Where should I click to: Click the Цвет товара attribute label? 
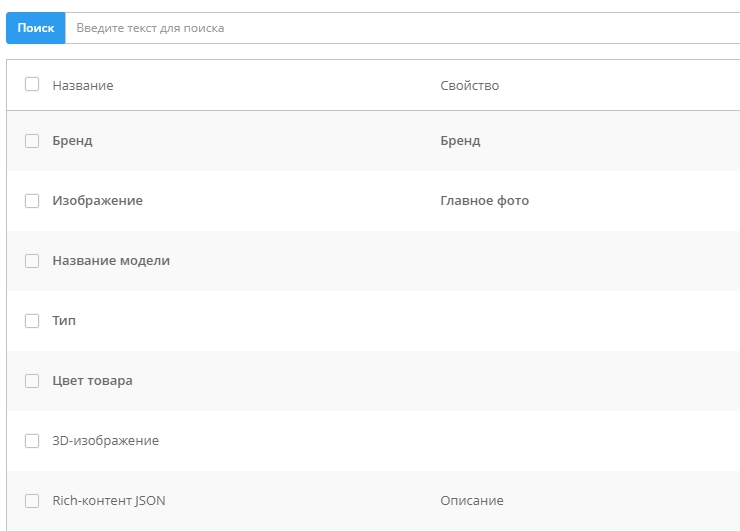(x=92, y=381)
